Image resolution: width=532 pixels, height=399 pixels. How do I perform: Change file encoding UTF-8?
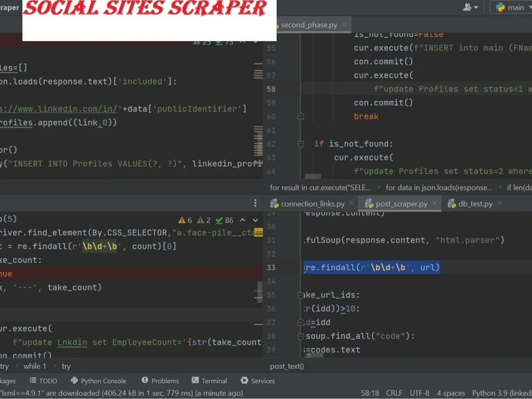coord(419,393)
